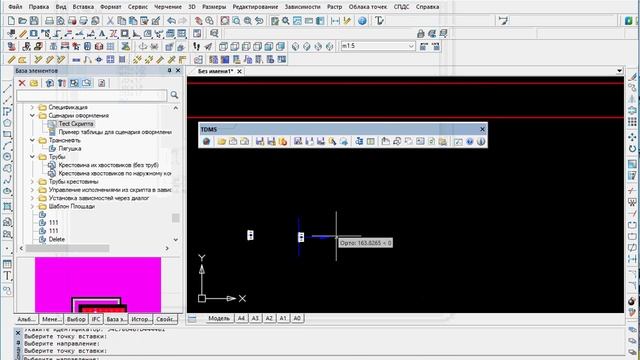640x360 pixels.
Task: Select the Тест Скрипта tree item
Action: (76, 124)
